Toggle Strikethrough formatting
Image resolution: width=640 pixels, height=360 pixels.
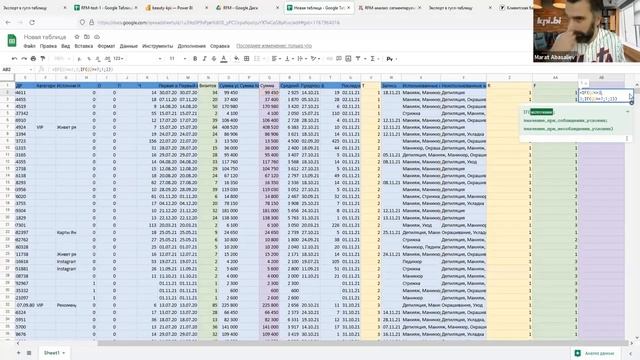[214, 59]
